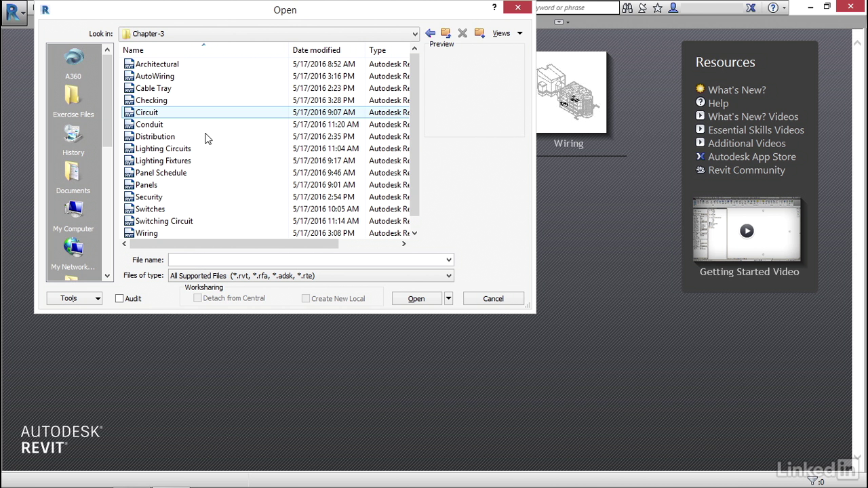Select the Lighting Fixtures file
Viewport: 868px width, 488px height.
coord(163,161)
